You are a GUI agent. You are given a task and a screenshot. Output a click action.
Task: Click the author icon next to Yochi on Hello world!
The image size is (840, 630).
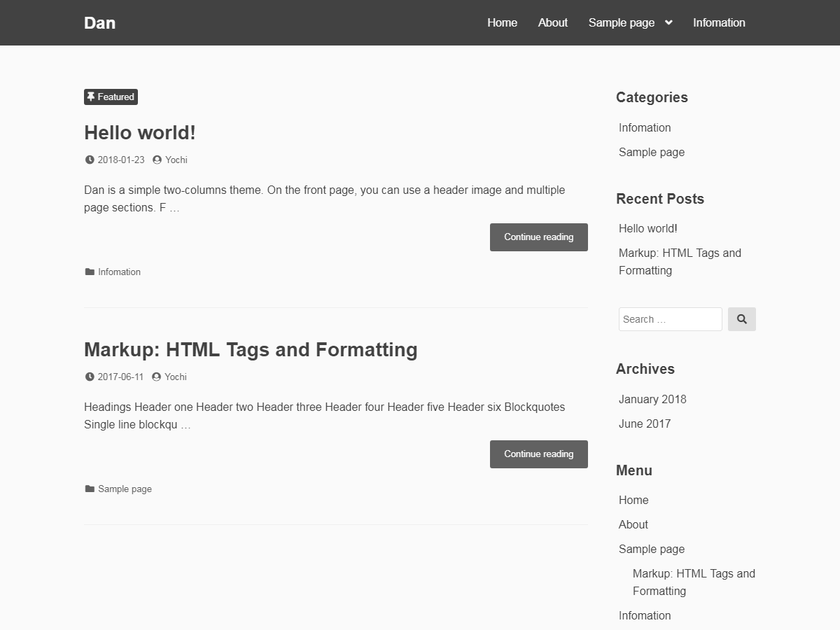[x=158, y=160]
